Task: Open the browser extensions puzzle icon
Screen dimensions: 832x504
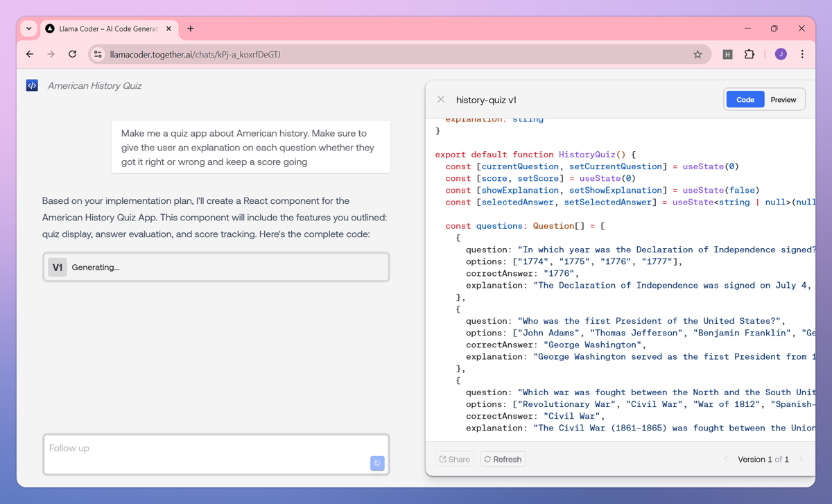Action: [x=749, y=54]
